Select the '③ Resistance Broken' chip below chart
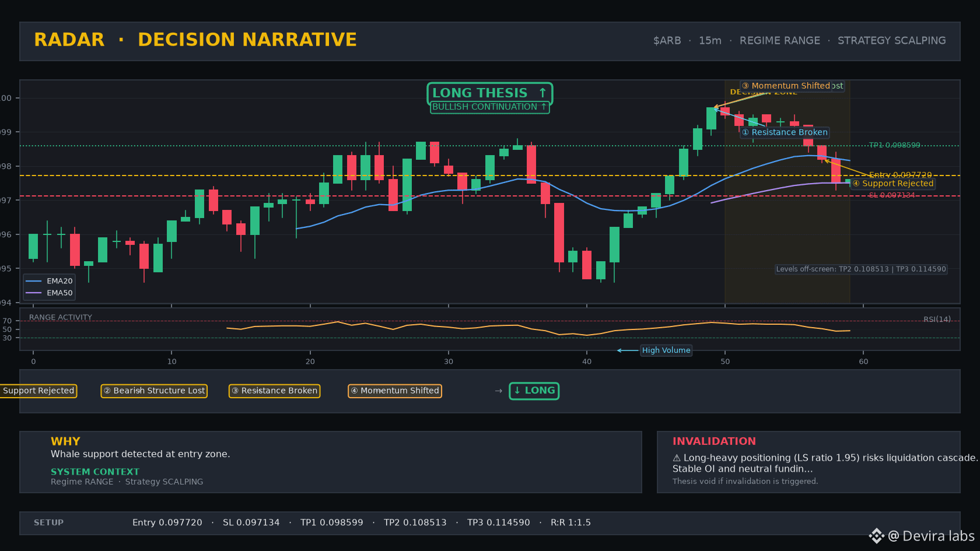980x551 pixels. click(x=274, y=391)
